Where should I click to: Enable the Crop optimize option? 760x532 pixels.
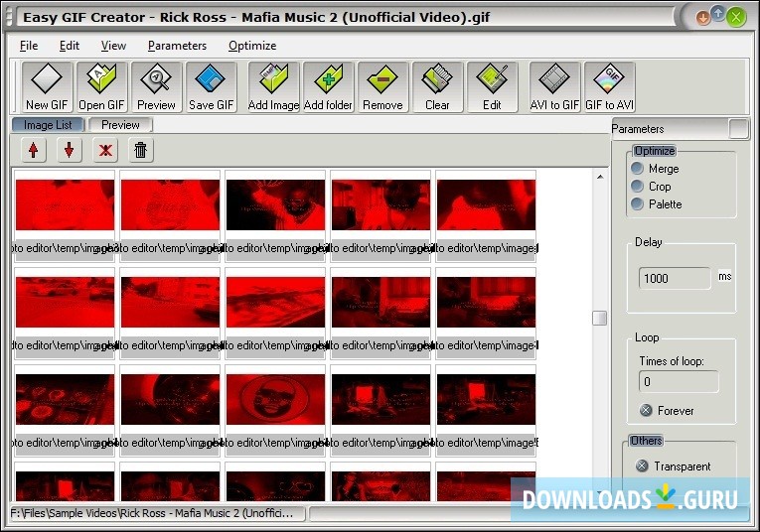pos(651,187)
